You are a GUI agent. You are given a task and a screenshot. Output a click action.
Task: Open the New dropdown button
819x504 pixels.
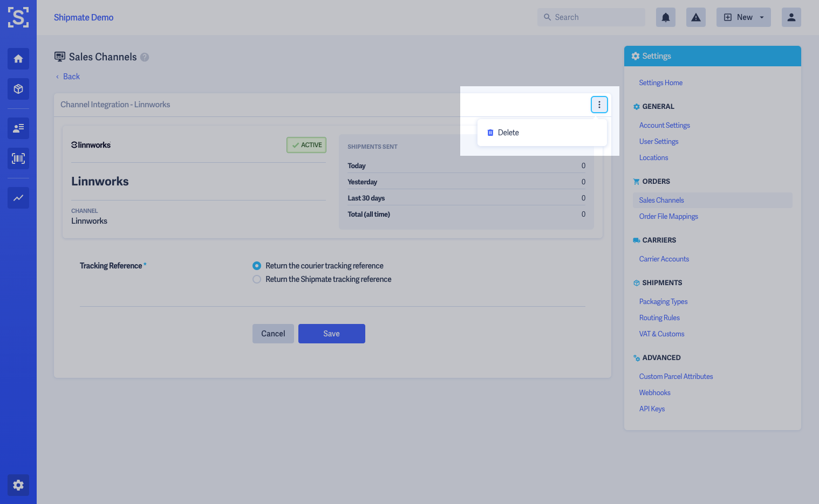point(743,17)
